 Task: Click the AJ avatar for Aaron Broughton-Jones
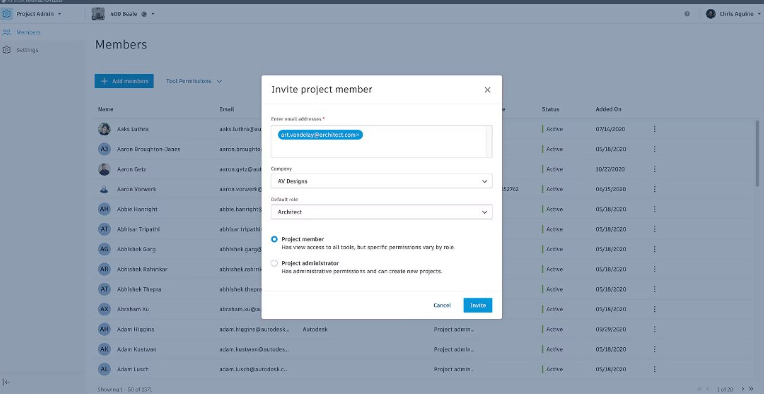pyautogui.click(x=104, y=149)
